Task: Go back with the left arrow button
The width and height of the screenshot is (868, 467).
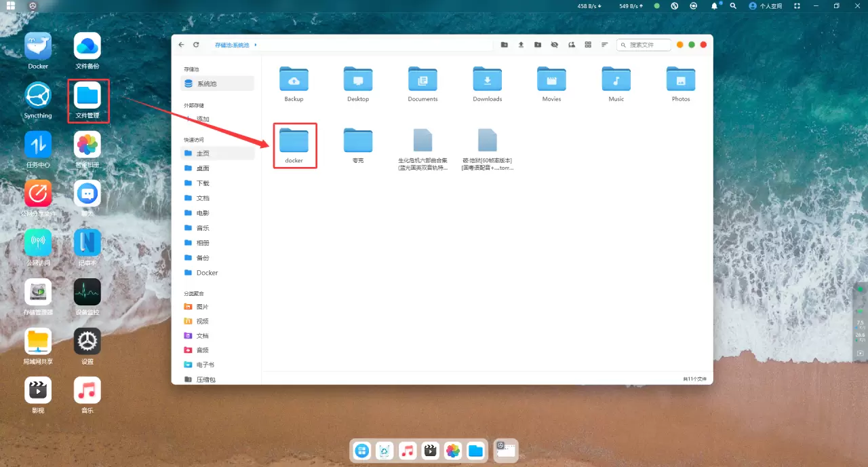Action: 181,45
